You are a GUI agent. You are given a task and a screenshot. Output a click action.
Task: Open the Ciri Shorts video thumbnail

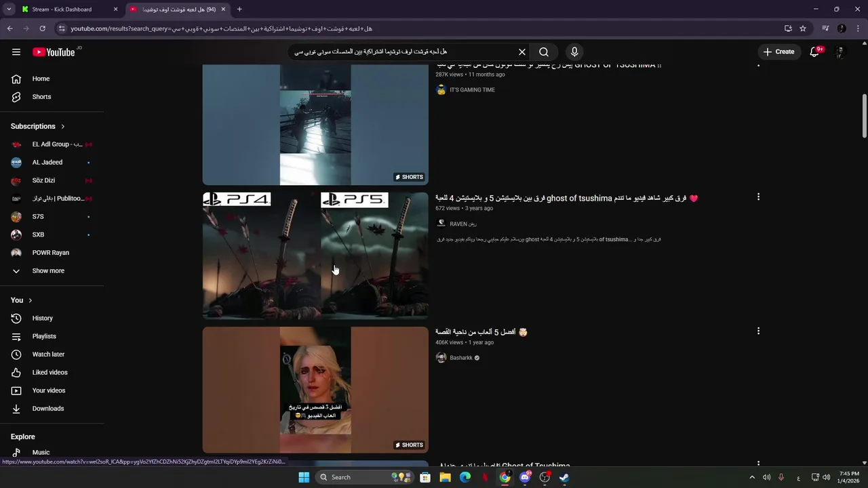click(315, 390)
